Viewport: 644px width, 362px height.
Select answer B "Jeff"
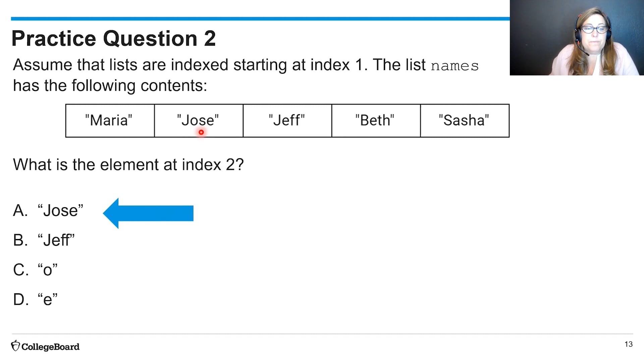point(44,240)
